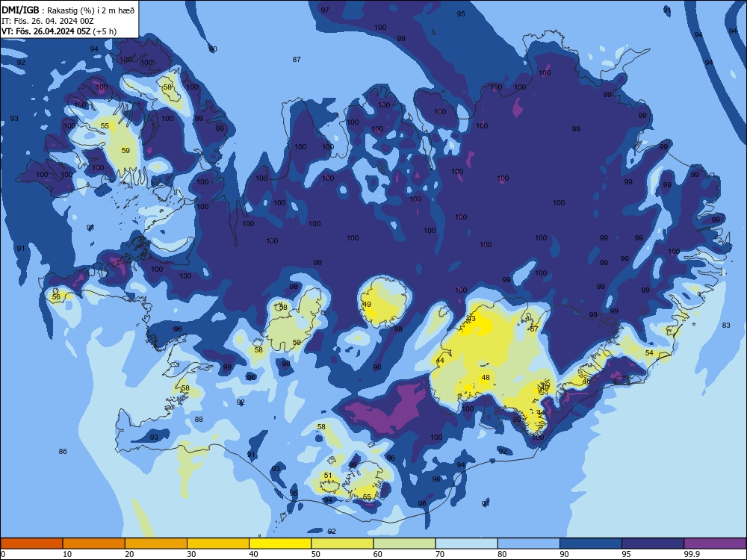The height and width of the screenshot is (560, 747).
Task: Click the dark navy 95–99.9 legend swatch
Action: click(653, 544)
